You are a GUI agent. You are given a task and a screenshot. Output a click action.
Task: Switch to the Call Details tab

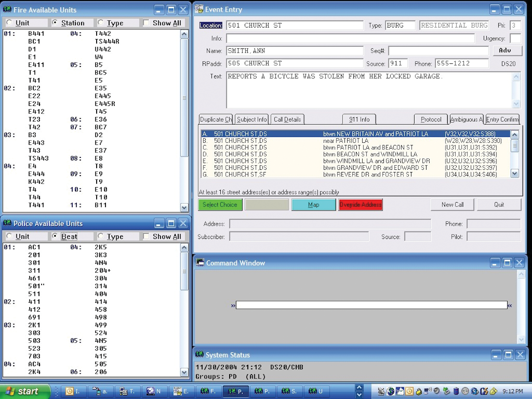point(287,119)
